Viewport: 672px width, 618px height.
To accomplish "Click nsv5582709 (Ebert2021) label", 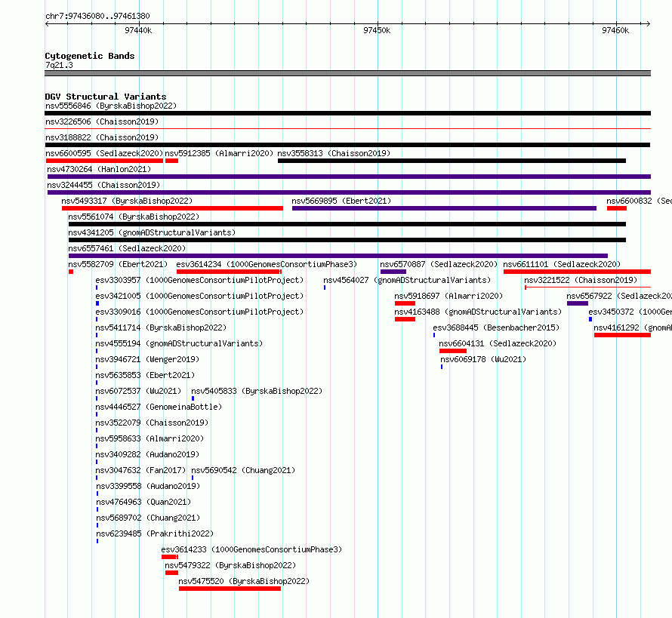I will coord(118,264).
